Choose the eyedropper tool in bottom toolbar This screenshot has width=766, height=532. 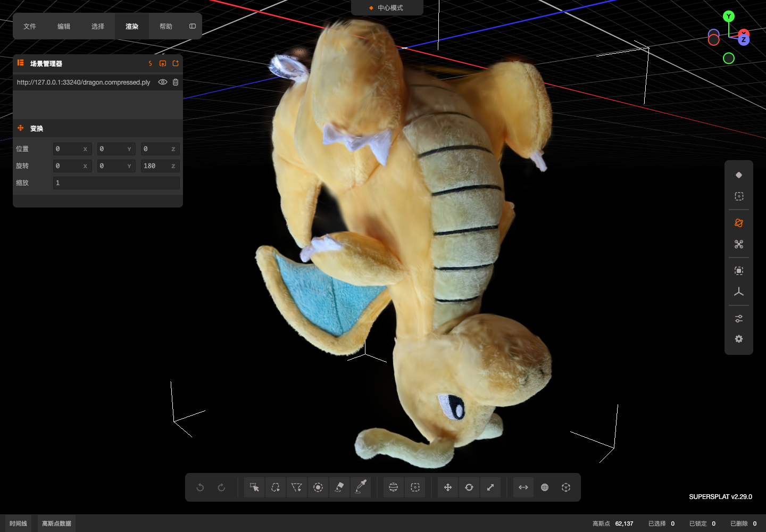(x=361, y=487)
